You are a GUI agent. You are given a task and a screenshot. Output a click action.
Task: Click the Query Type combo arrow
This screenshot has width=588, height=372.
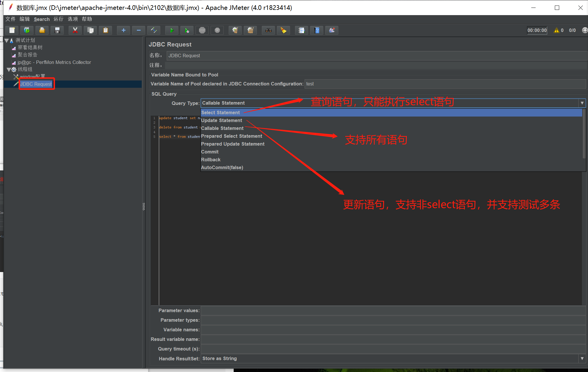coord(582,103)
